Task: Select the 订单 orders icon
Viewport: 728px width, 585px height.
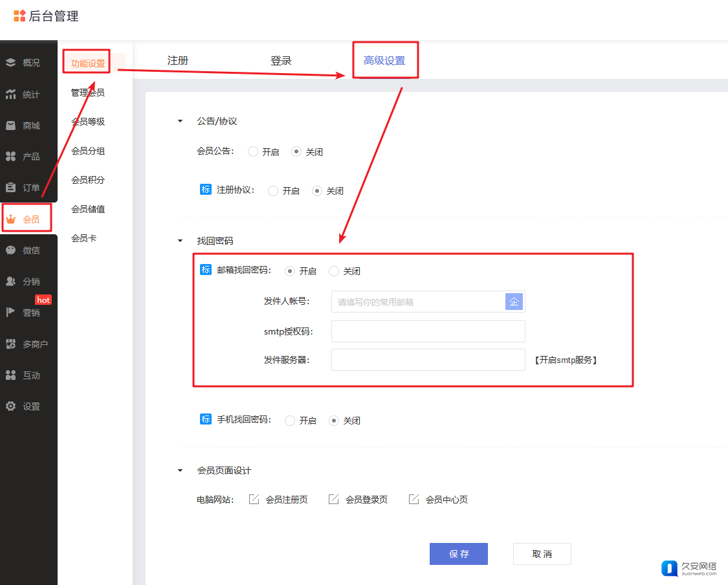Action: (11, 188)
